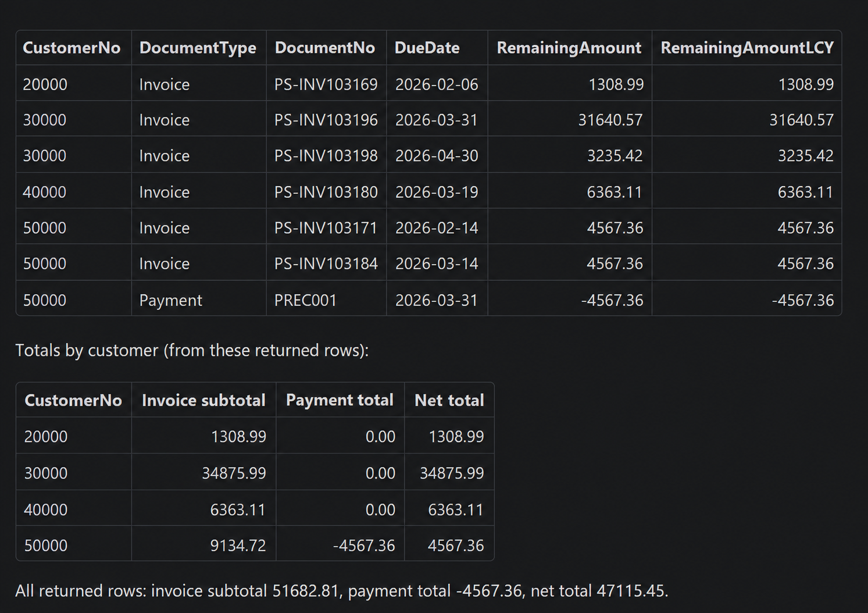Click the DocumentNo column header

324,48
